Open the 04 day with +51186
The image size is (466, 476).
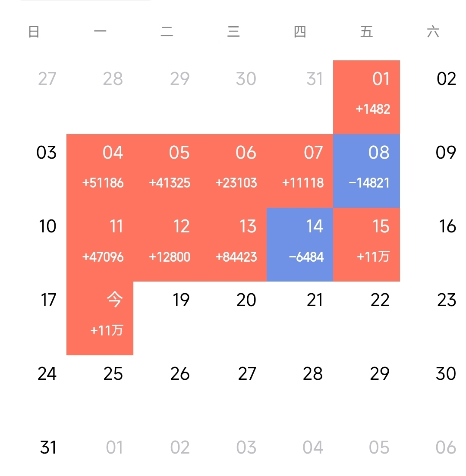100,171
